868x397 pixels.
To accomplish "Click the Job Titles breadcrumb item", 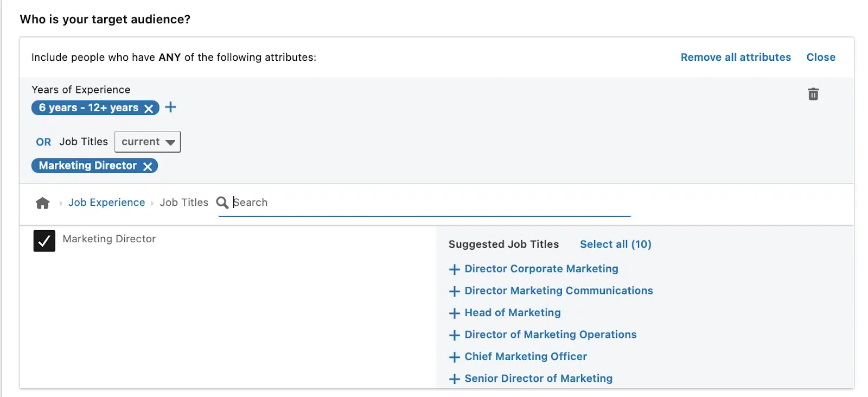I will (184, 203).
